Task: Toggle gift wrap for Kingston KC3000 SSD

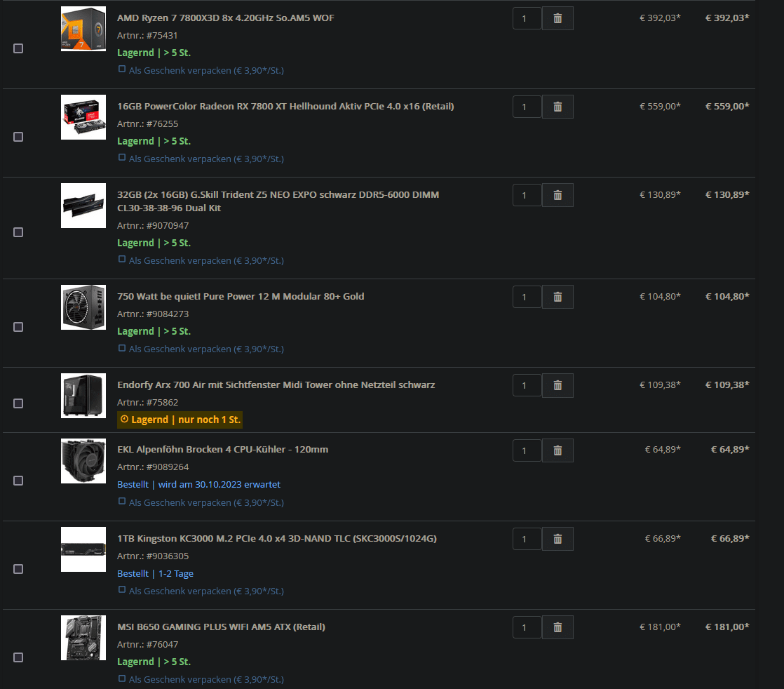Action: point(122,590)
